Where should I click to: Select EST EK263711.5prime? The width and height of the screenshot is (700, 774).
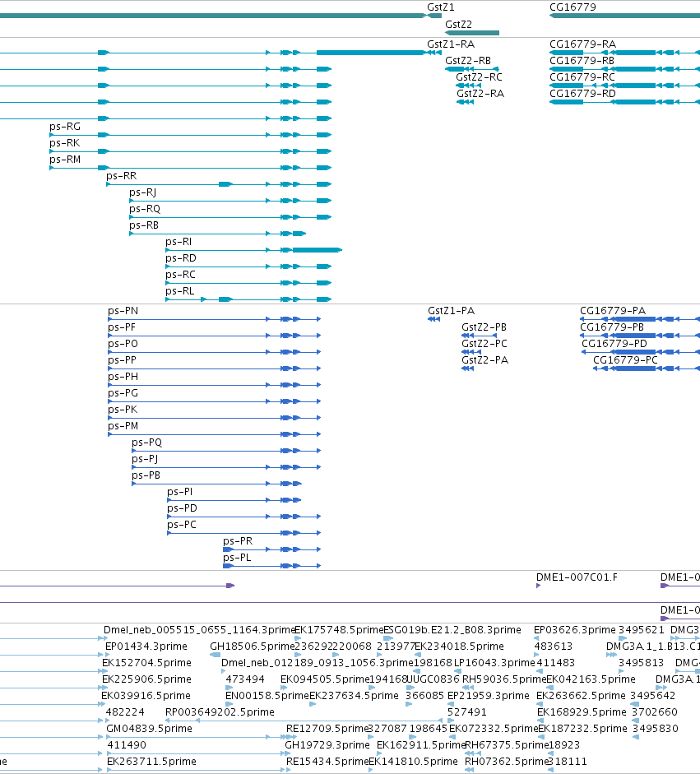click(151, 762)
